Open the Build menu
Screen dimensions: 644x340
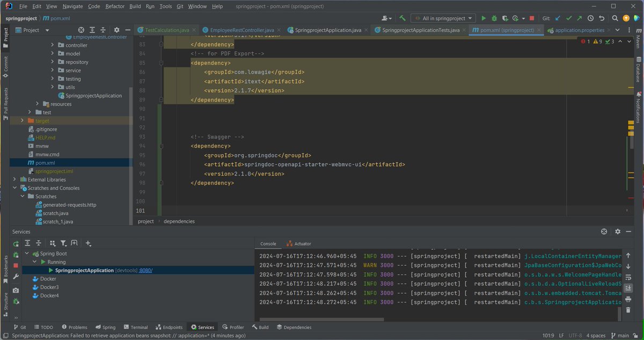click(135, 6)
